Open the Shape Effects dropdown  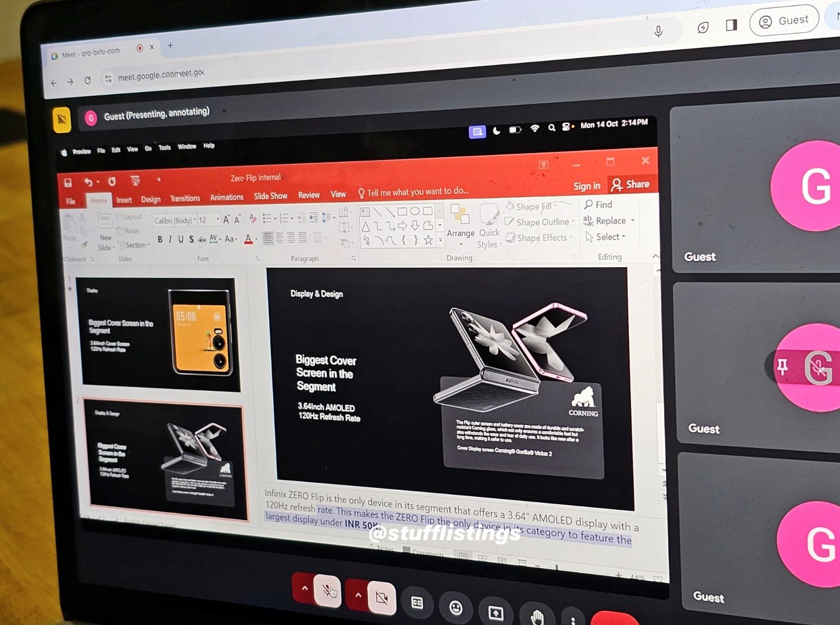tap(539, 238)
